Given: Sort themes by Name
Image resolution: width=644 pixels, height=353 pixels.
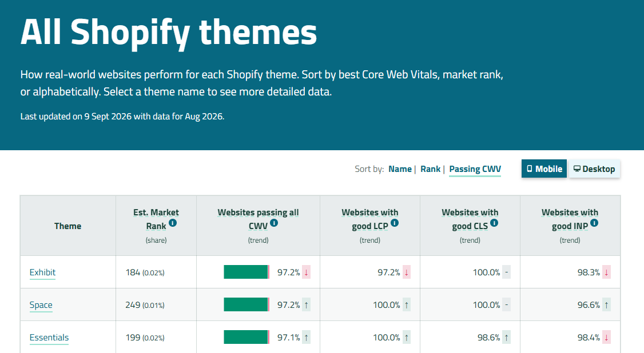Looking at the screenshot, I should tap(400, 169).
